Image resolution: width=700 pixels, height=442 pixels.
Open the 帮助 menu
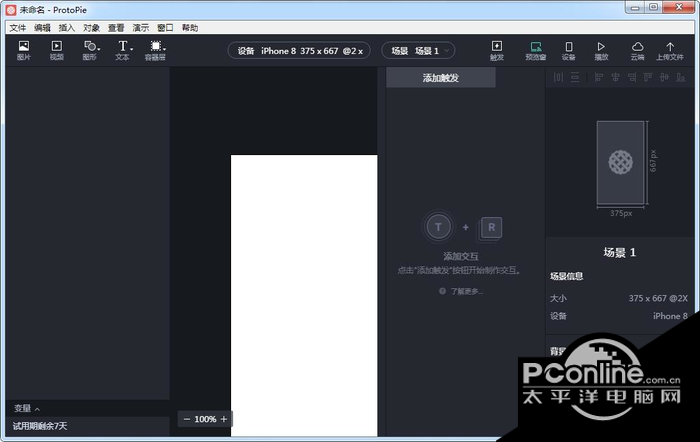(x=190, y=28)
